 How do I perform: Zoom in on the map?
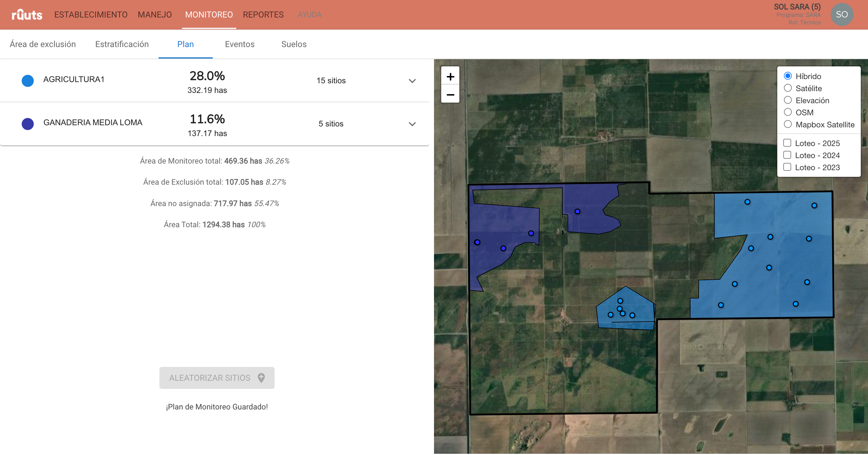[x=450, y=76]
